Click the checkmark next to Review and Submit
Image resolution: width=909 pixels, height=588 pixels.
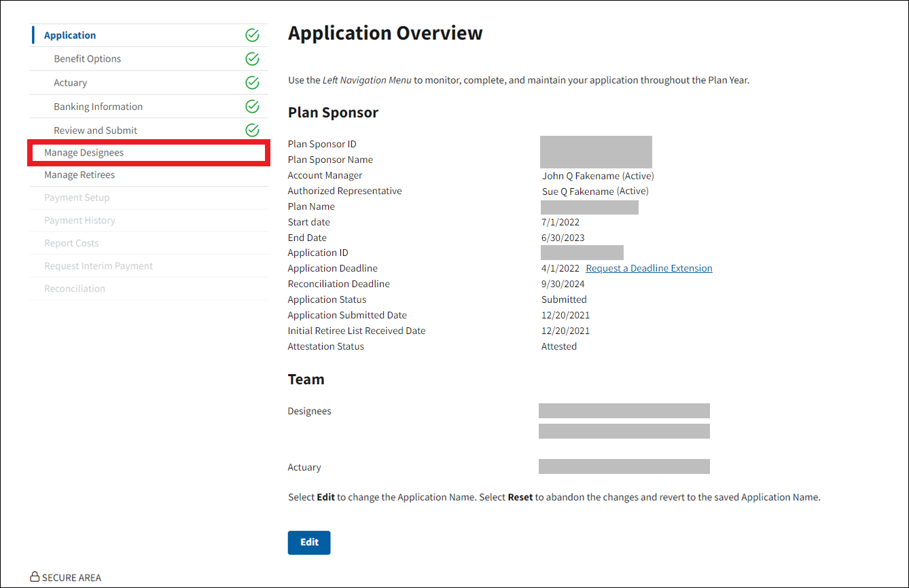pos(252,130)
